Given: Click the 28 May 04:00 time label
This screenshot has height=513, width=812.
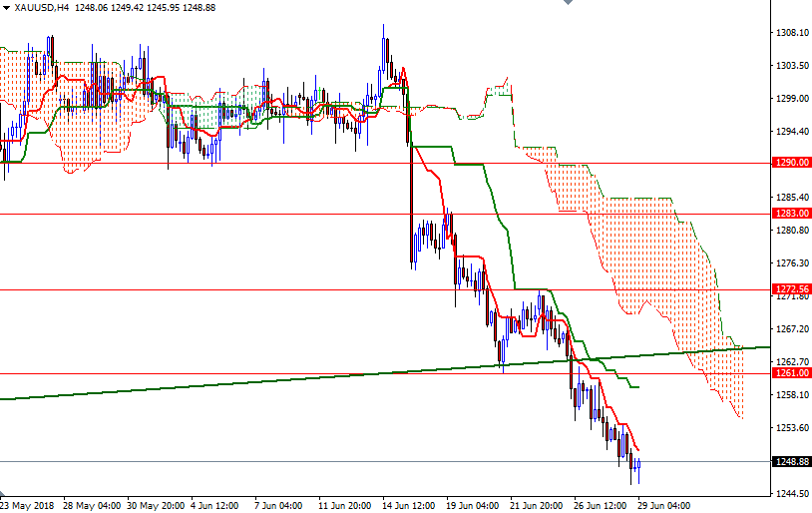Looking at the screenshot, I should 92,506.
